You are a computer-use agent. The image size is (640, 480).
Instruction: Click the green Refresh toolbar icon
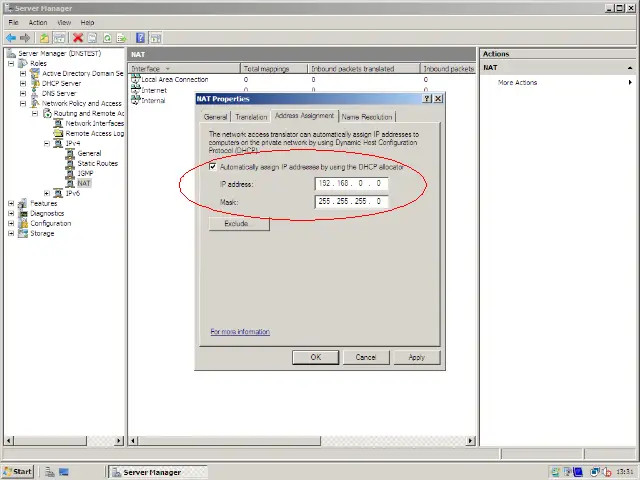107,38
